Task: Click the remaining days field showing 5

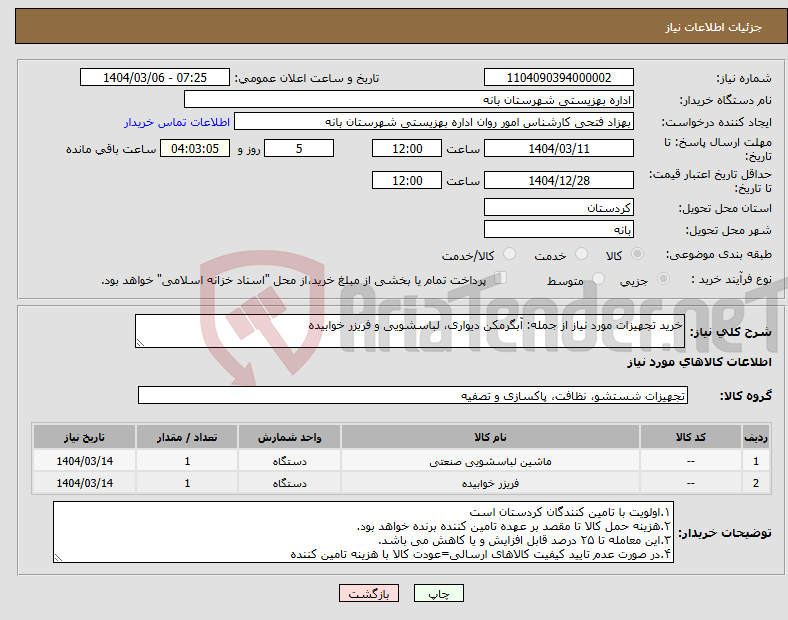Action: 299,148
